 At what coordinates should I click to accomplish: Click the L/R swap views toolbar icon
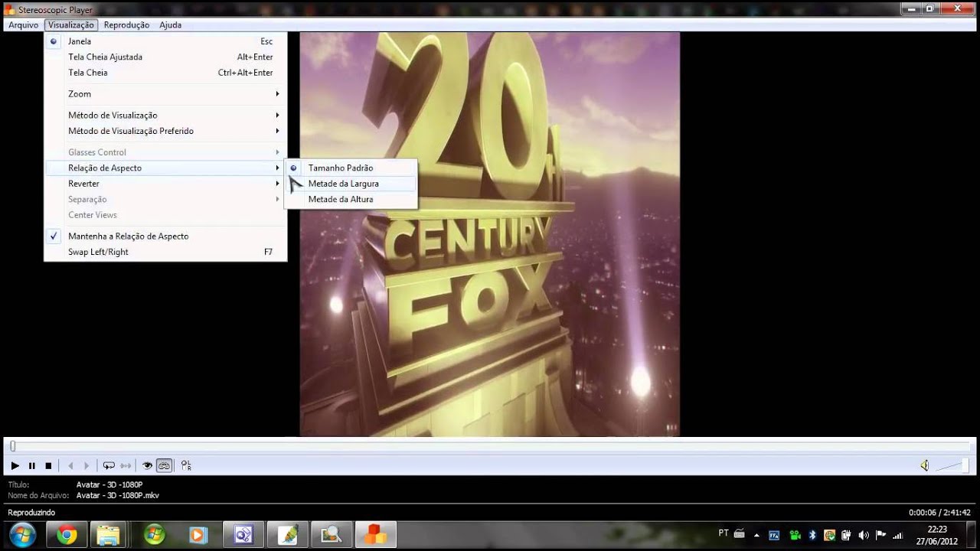tap(186, 465)
